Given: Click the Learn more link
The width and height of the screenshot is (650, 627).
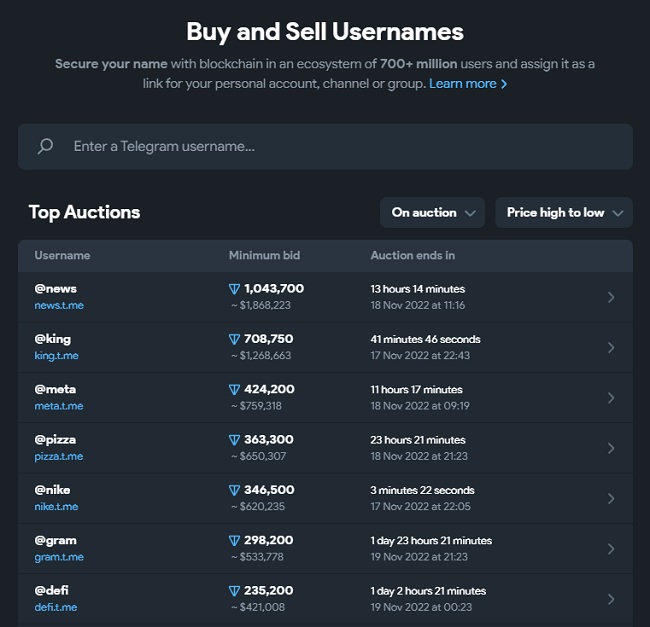Looking at the screenshot, I should (468, 84).
